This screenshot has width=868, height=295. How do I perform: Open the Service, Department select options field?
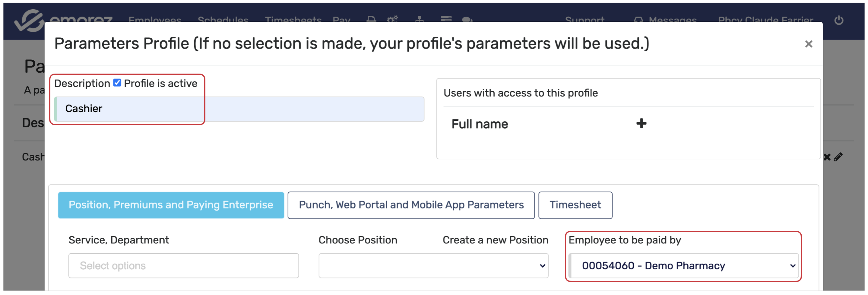[183, 266]
